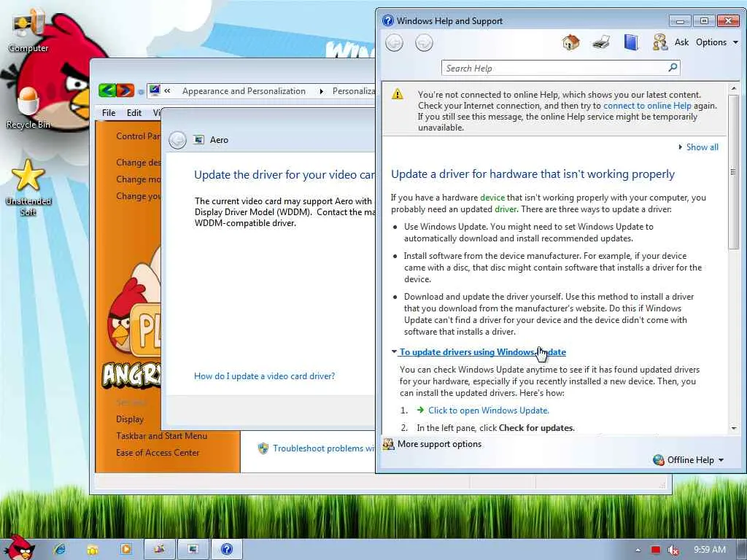Expand the breadcrumb arrow after Appearance and Personalization
747x560 pixels.
click(321, 91)
